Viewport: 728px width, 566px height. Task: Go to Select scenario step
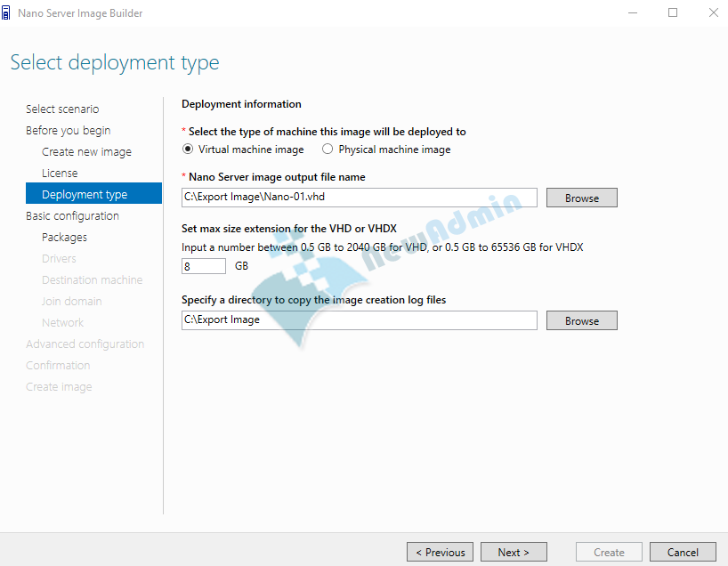[62, 109]
